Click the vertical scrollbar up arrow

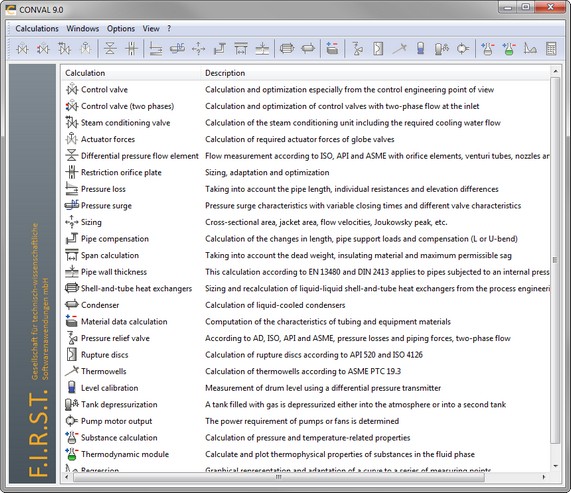click(x=555, y=71)
